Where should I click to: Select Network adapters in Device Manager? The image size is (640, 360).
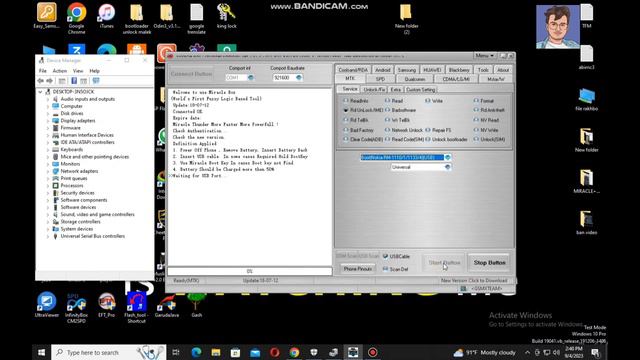pyautogui.click(x=79, y=171)
